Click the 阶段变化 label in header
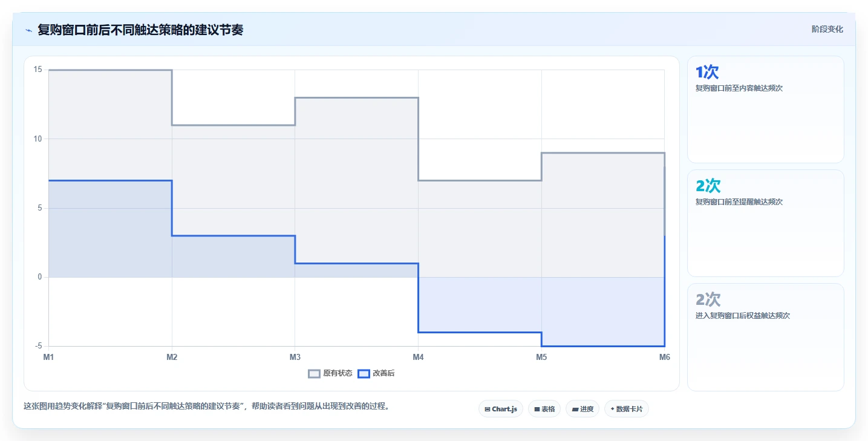868x441 pixels. [x=827, y=29]
